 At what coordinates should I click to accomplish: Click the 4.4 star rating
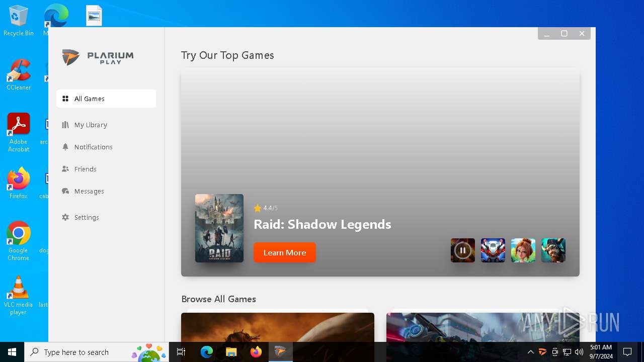pos(266,208)
